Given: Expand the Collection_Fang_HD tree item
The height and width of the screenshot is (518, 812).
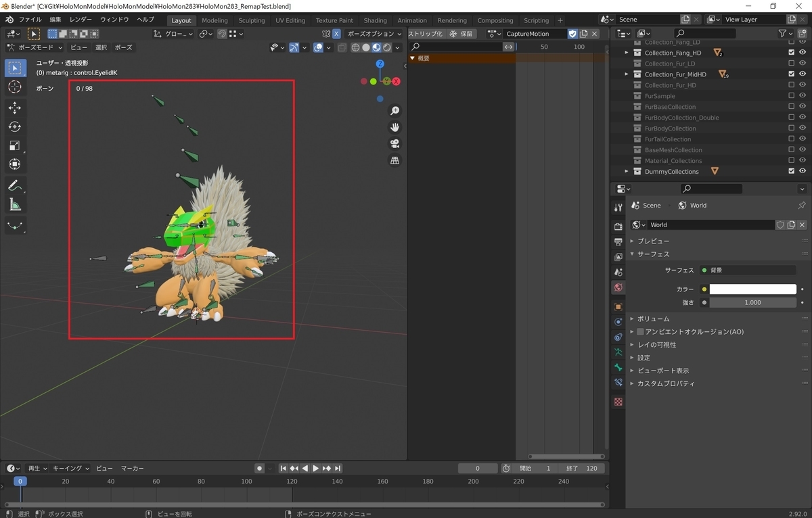Looking at the screenshot, I should click(627, 53).
